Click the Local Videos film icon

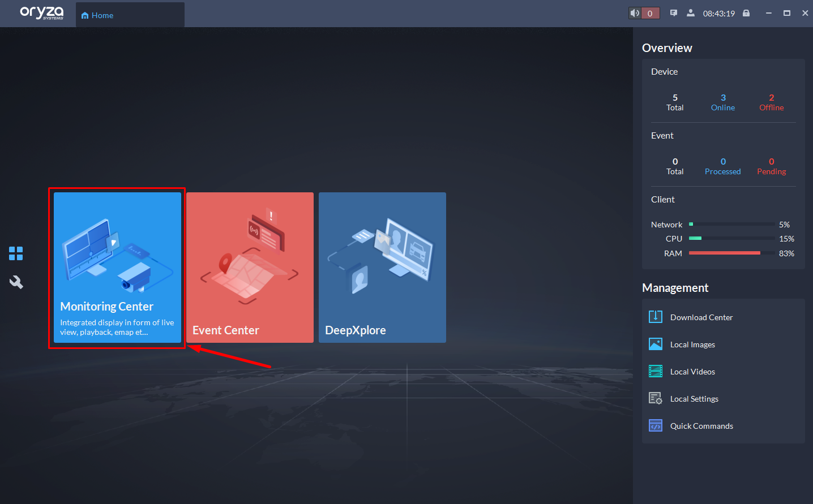tap(656, 371)
